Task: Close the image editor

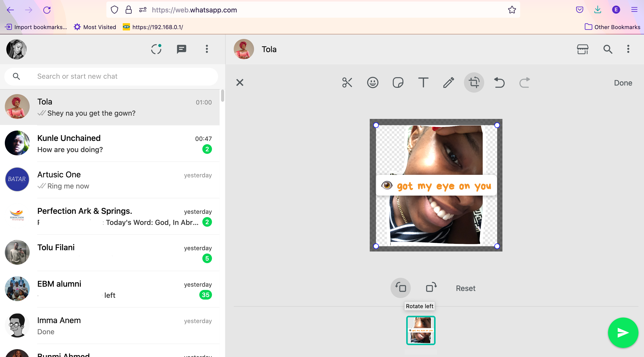Action: point(240,82)
